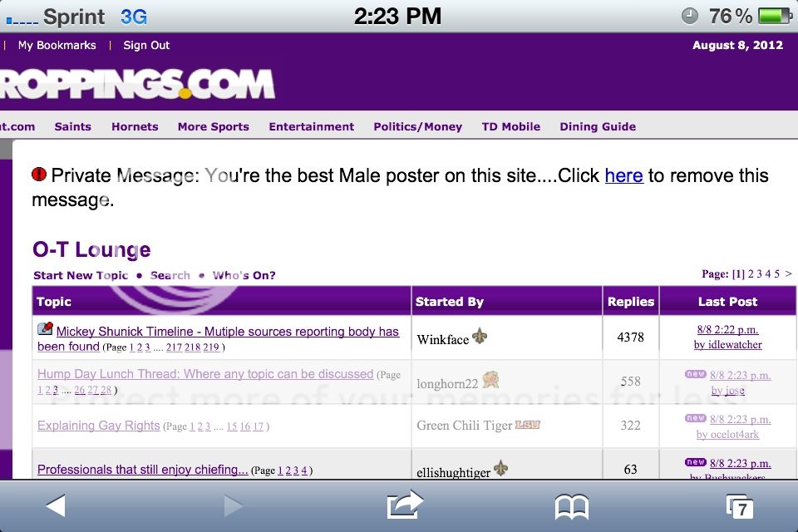Click Sign Out in the top bar
The width and height of the screenshot is (798, 532).
[x=146, y=46]
